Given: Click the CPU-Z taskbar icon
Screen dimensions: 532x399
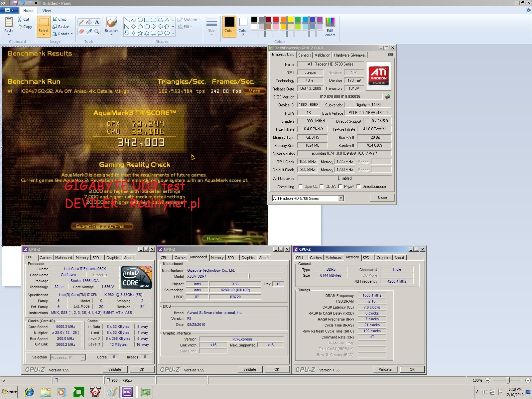Looking at the screenshot, I should pyautogui.click(x=127, y=392).
